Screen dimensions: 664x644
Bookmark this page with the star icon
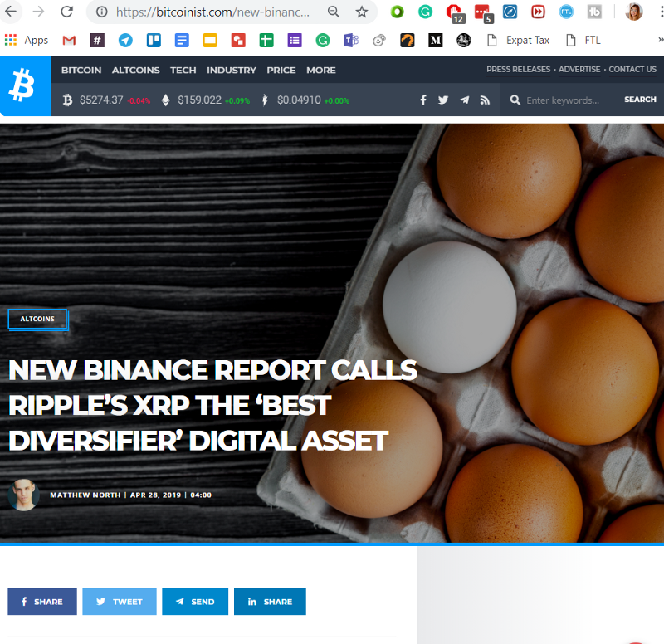tap(362, 12)
